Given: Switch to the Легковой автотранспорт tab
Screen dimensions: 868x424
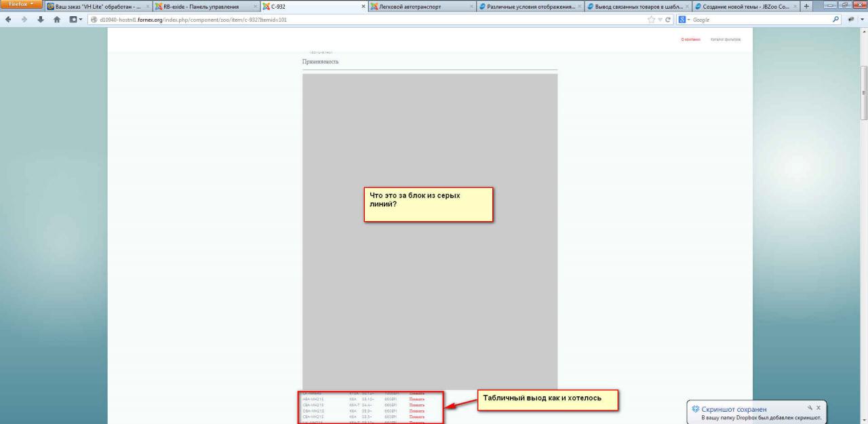Looking at the screenshot, I should pos(418,7).
